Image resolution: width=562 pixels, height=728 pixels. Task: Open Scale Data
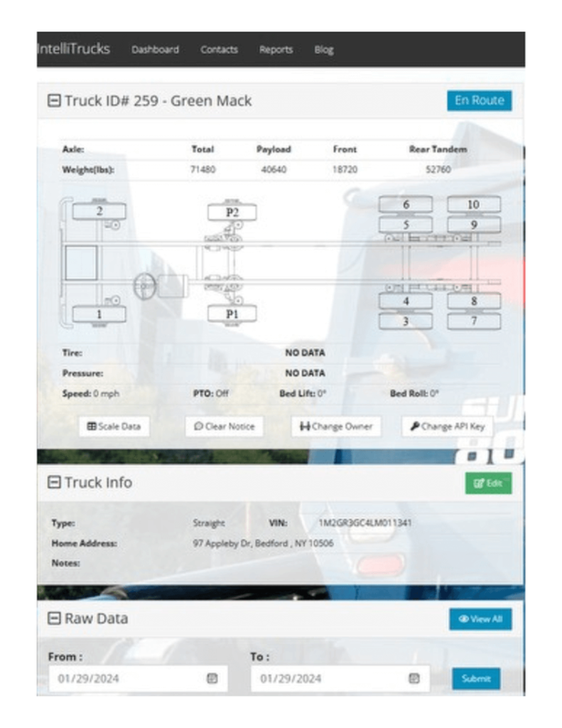114,427
